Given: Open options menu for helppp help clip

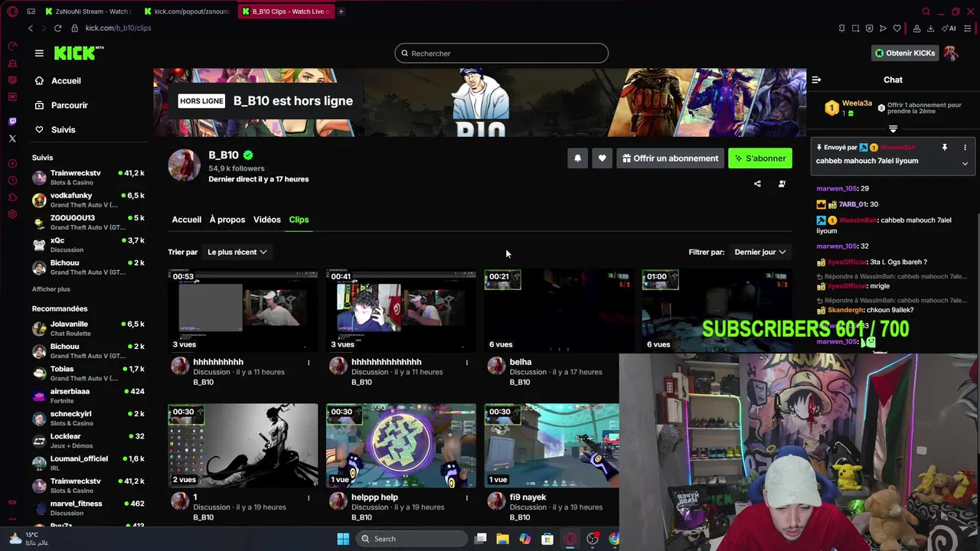Looking at the screenshot, I should click(x=467, y=497).
